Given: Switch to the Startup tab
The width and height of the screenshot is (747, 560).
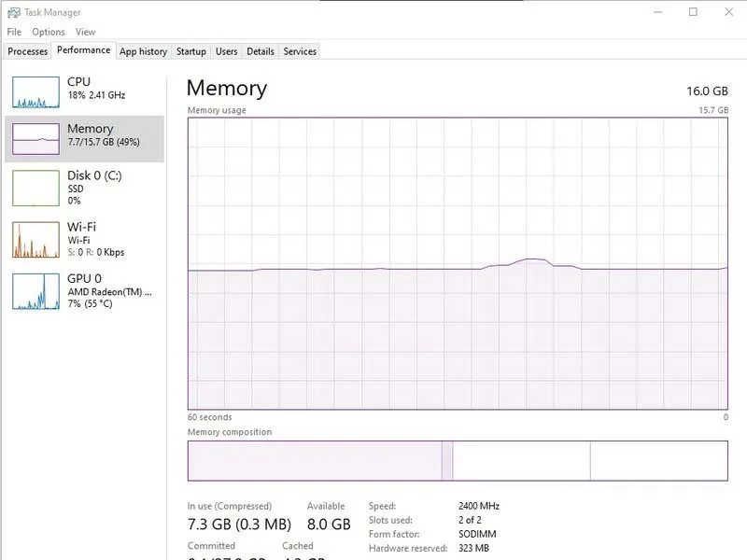Looking at the screenshot, I should pyautogui.click(x=191, y=51).
